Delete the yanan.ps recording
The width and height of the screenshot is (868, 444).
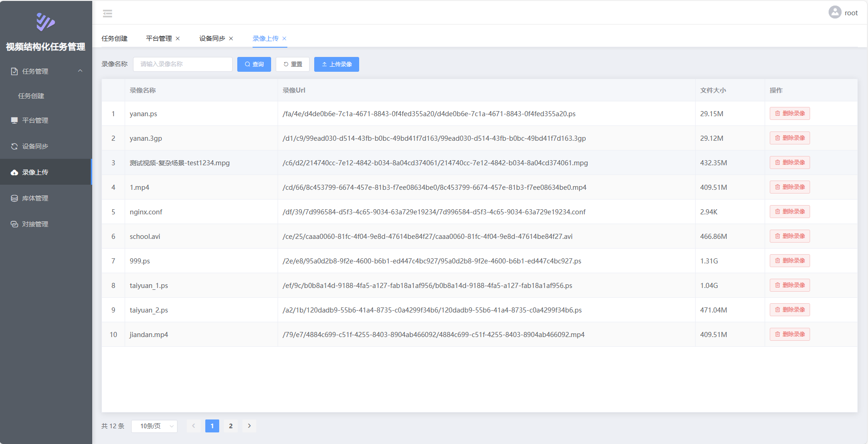790,113
